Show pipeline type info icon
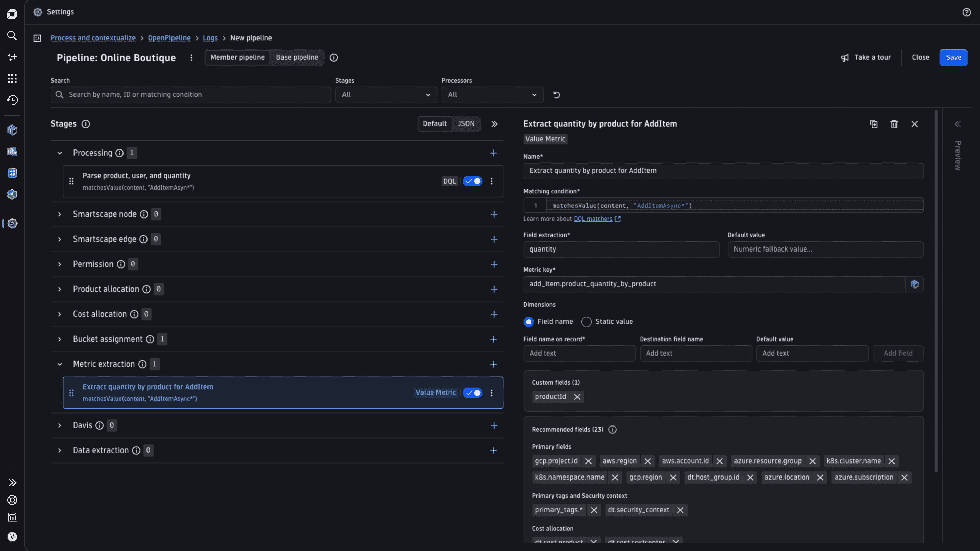 coord(334,57)
